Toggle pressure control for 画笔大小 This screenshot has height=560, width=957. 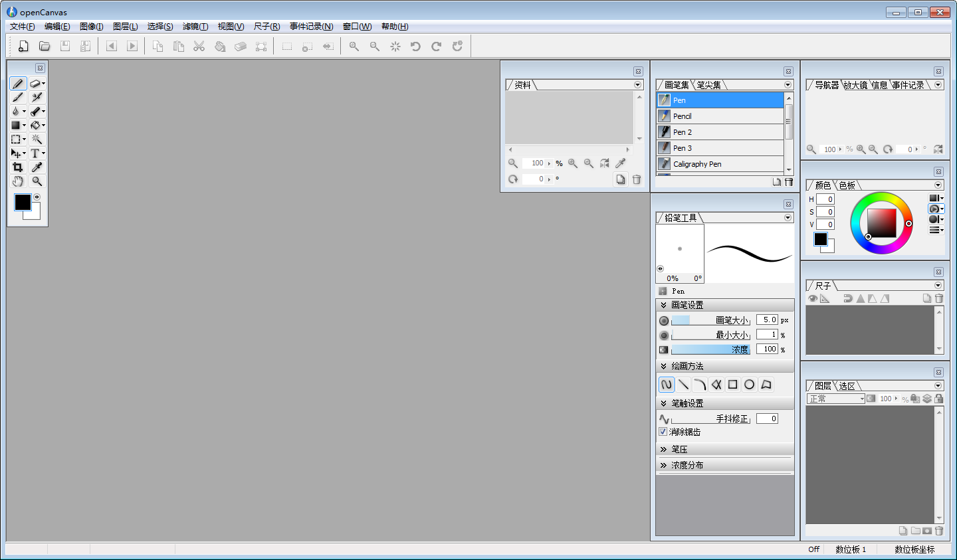(x=664, y=321)
